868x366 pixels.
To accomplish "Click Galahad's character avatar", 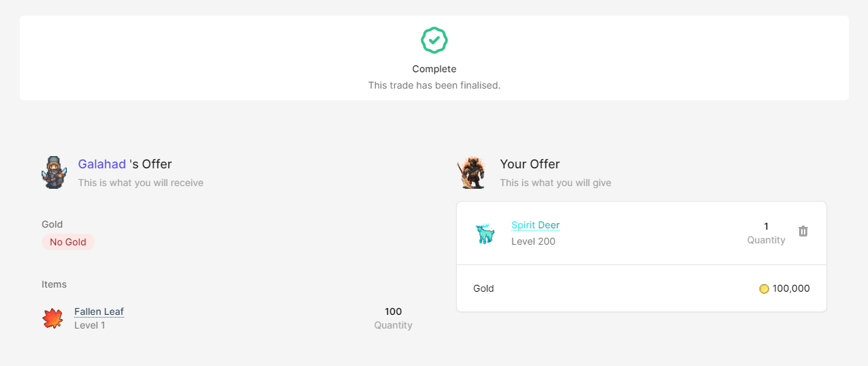I will (54, 172).
